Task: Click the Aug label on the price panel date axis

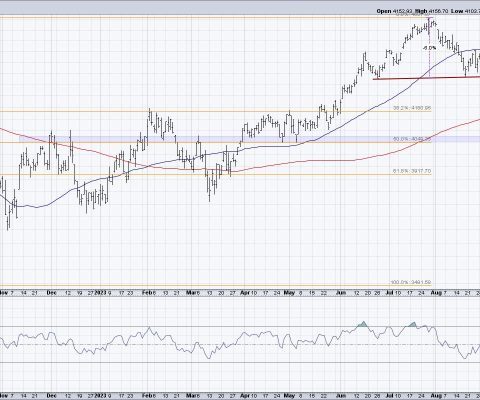Action: [436, 293]
